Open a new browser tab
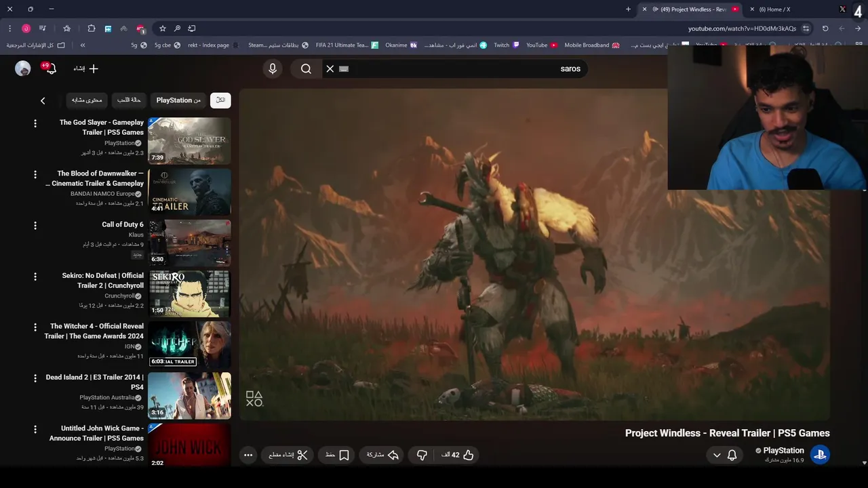Image resolution: width=868 pixels, height=488 pixels. [628, 9]
